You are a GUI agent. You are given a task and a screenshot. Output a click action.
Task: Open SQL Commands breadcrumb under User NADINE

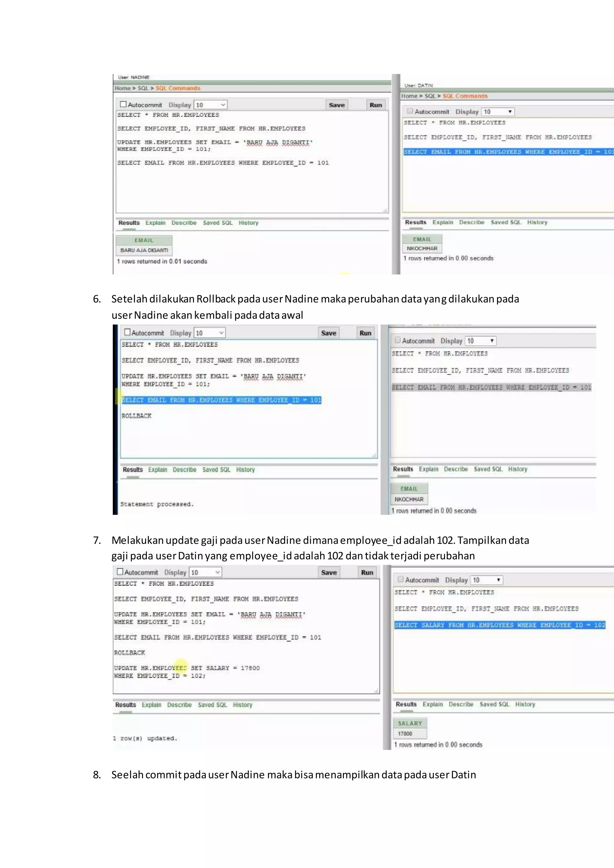point(178,88)
